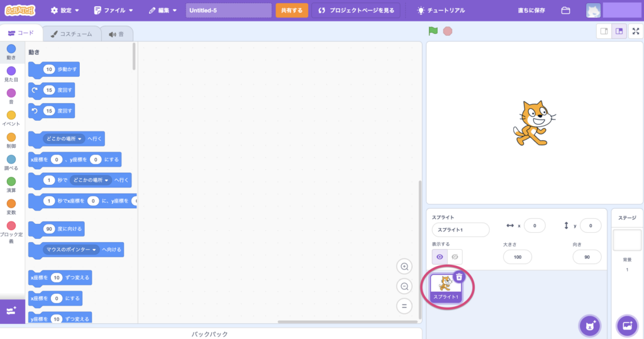This screenshot has width=644, height=339.
Task: Select 調べる sensing category circle
Action: click(11, 159)
